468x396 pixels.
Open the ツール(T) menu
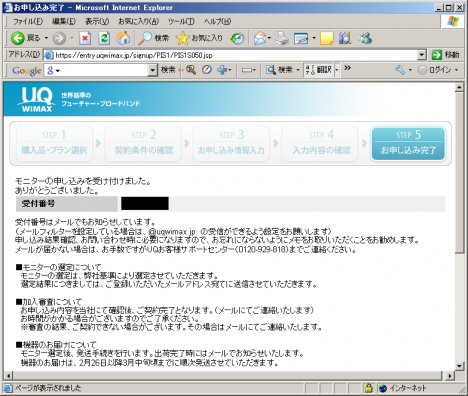tap(181, 22)
